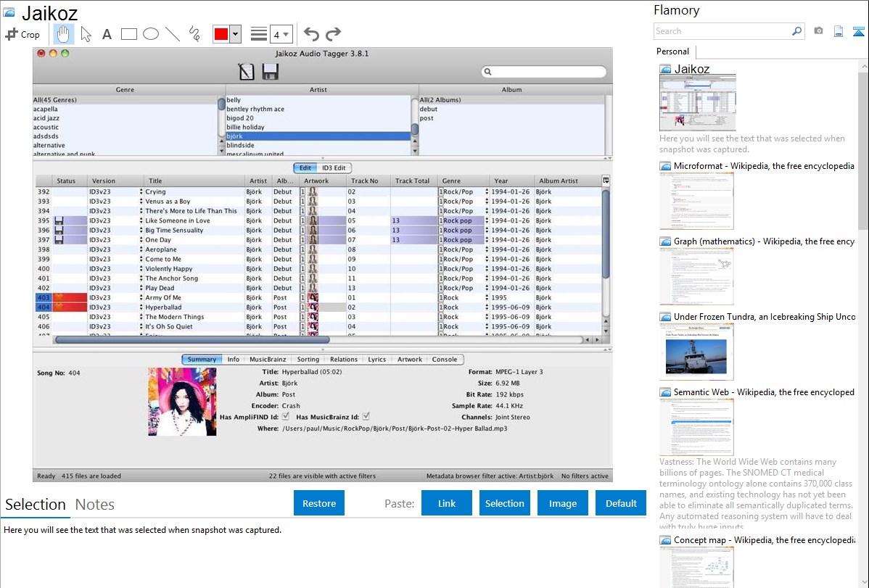Viewport: 869px width, 588px height.
Task: Undo the last annotation
Action: (x=311, y=34)
